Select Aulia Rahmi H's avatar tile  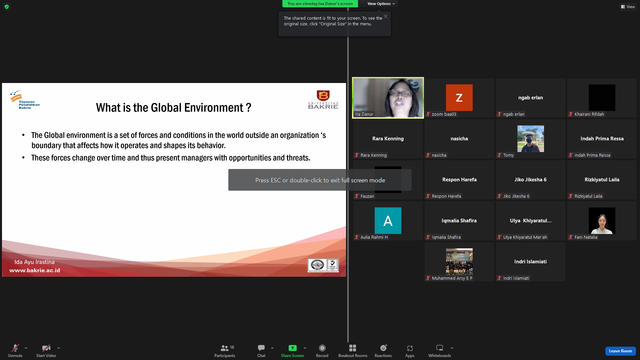pyautogui.click(x=388, y=221)
